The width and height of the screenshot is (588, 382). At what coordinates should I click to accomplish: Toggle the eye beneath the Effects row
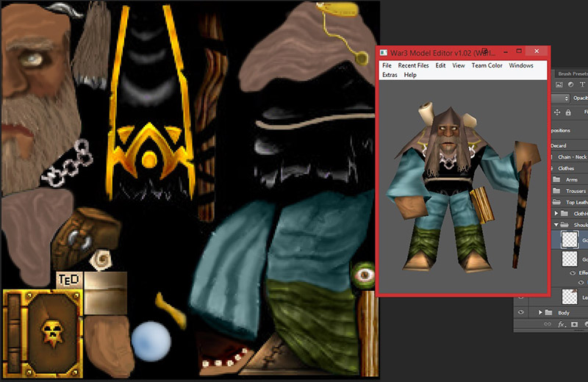581,282
